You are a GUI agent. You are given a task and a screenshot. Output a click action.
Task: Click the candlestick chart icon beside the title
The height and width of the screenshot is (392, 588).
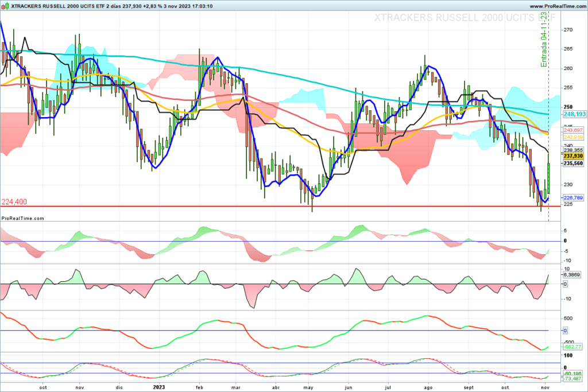click(x=5, y=6)
